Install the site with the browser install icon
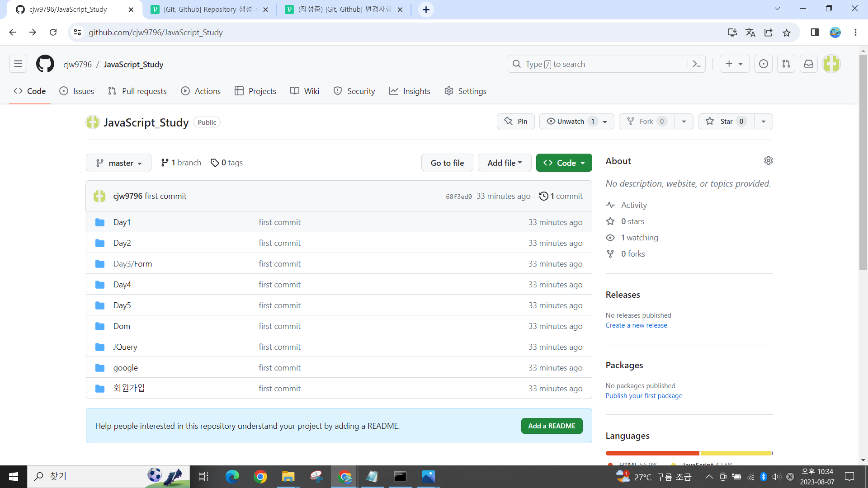Image resolution: width=868 pixels, height=488 pixels. (732, 32)
